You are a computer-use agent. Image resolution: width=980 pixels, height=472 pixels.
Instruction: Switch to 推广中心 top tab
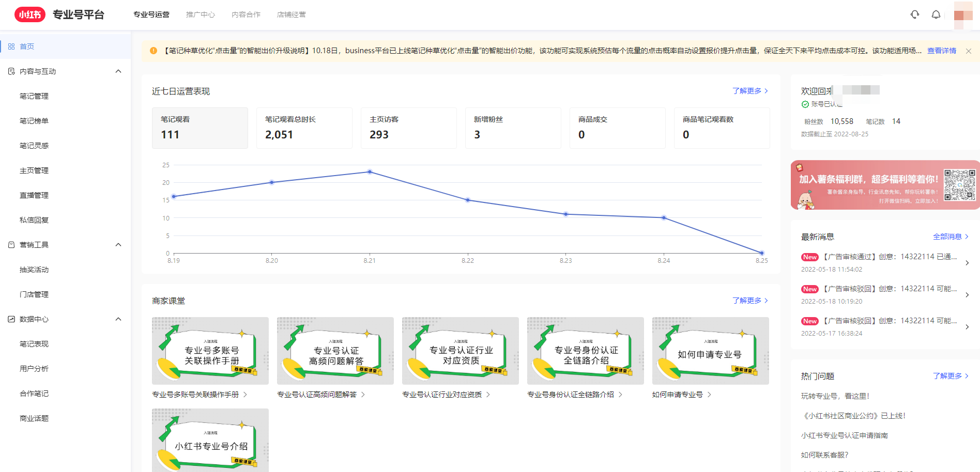(x=201, y=14)
